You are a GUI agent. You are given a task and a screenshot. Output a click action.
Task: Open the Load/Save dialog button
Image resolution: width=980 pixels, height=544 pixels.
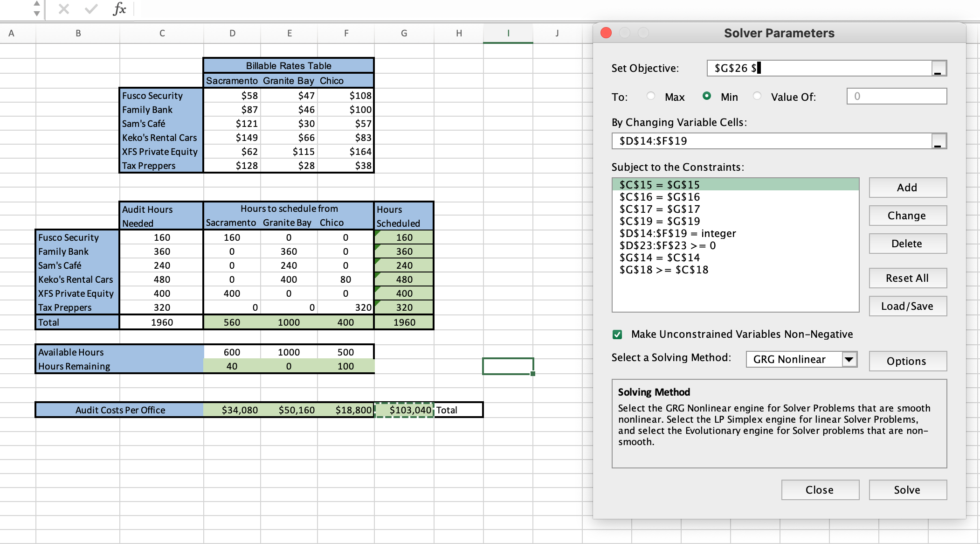point(907,306)
